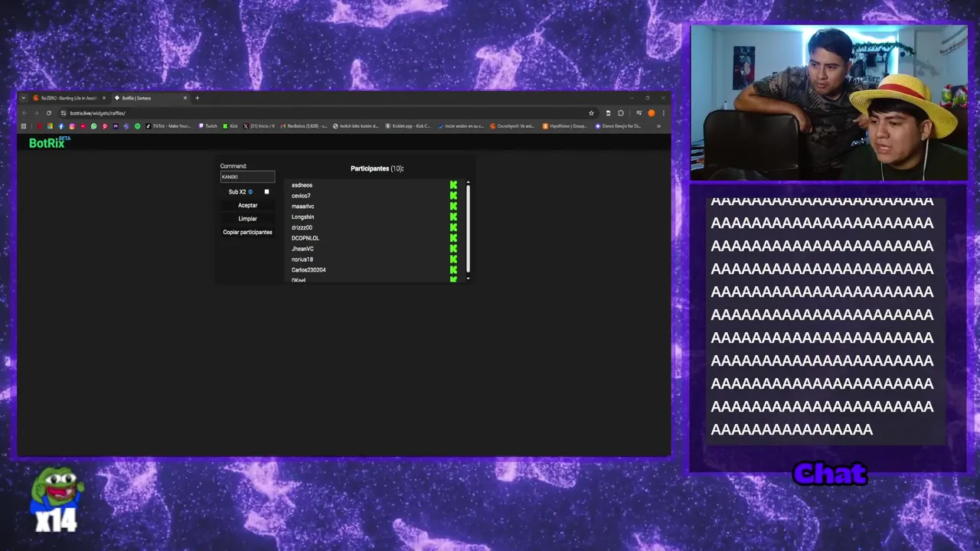980x551 pixels.
Task: Open the Chrome three-dot menu
Action: (664, 113)
